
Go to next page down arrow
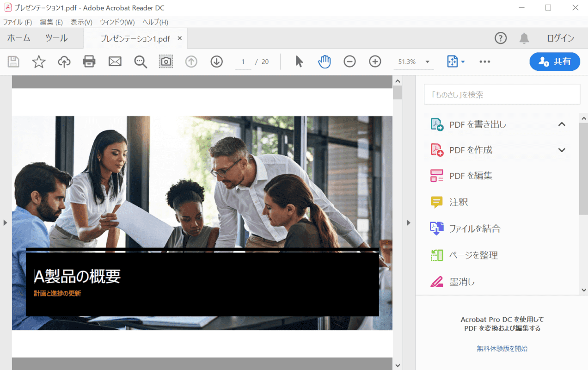[x=217, y=62]
